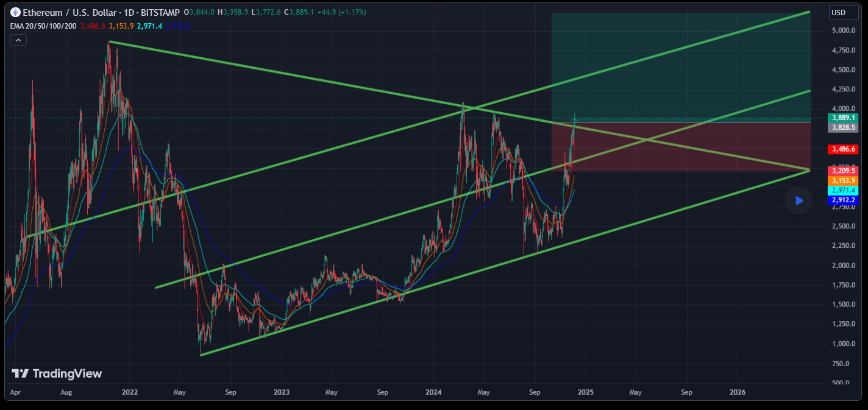
Task: Select the EMA 20/50/100/200 indicator label
Action: coord(43,26)
